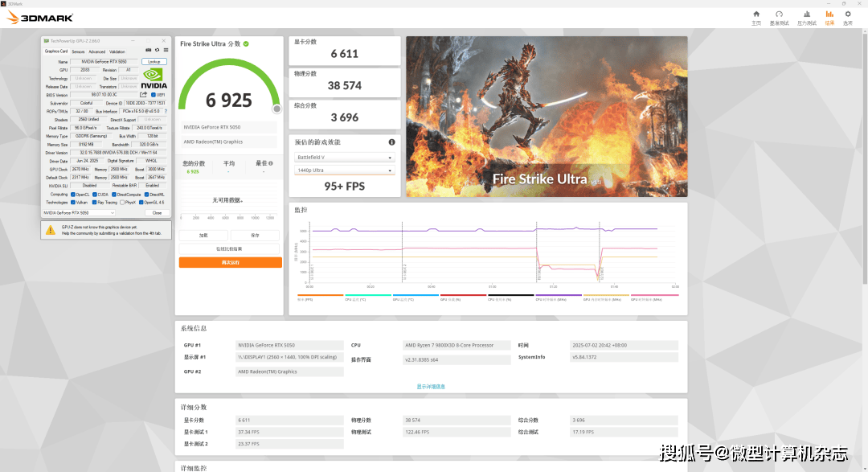The width and height of the screenshot is (868, 472).
Task: Toggle OpenCL checkbox in GPU-Z
Action: [x=72, y=195]
